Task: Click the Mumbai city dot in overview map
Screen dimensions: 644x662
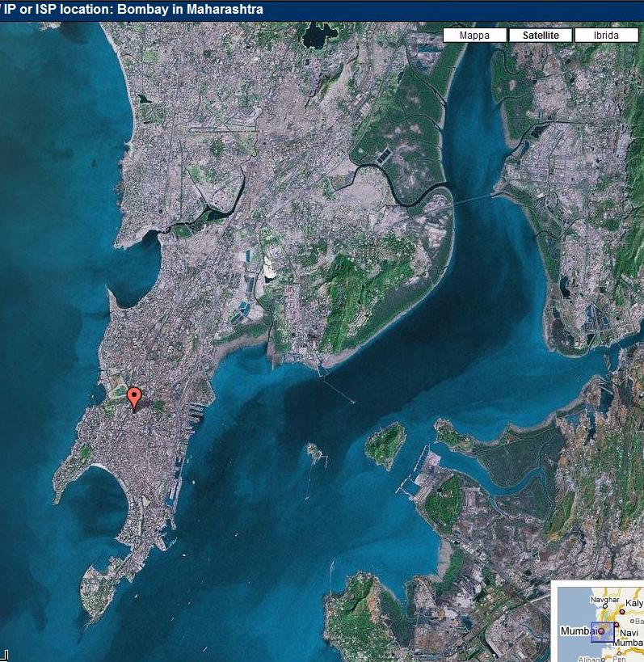Action: point(600,630)
